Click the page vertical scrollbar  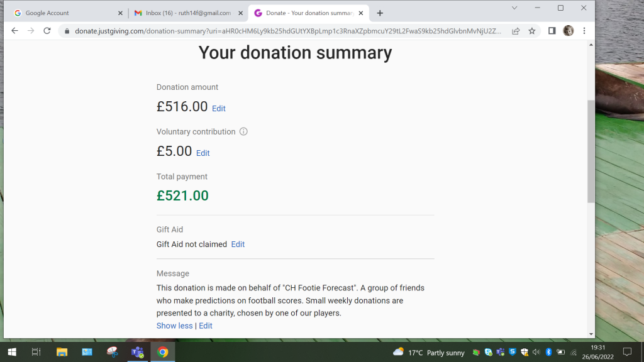(591, 151)
